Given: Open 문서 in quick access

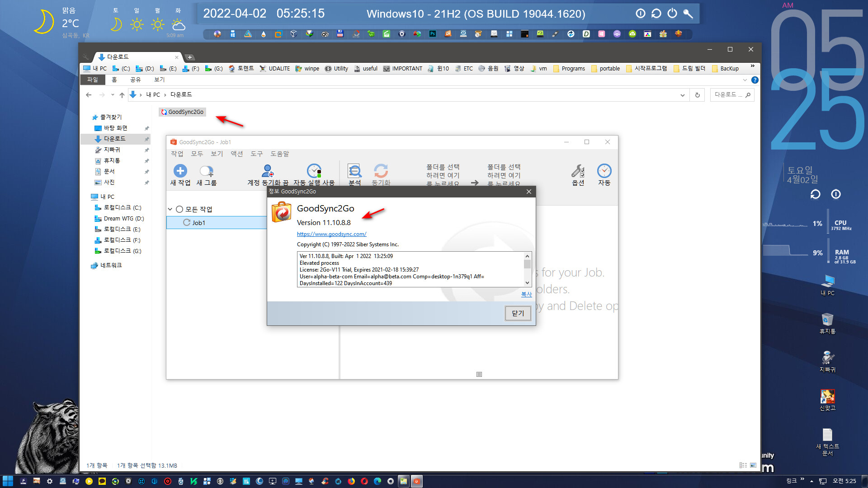Looking at the screenshot, I should point(109,172).
